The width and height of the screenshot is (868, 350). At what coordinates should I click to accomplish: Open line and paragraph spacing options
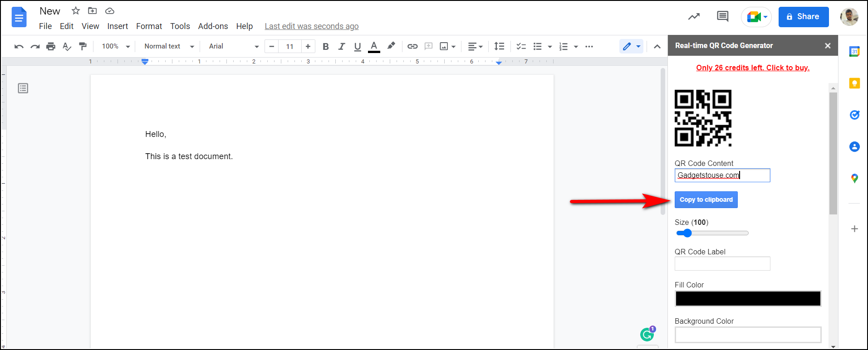tap(499, 46)
